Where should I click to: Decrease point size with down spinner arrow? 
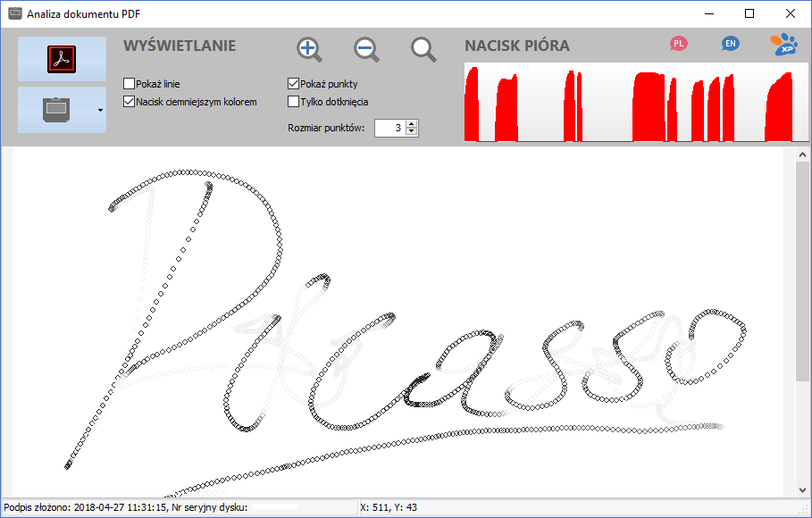point(411,132)
